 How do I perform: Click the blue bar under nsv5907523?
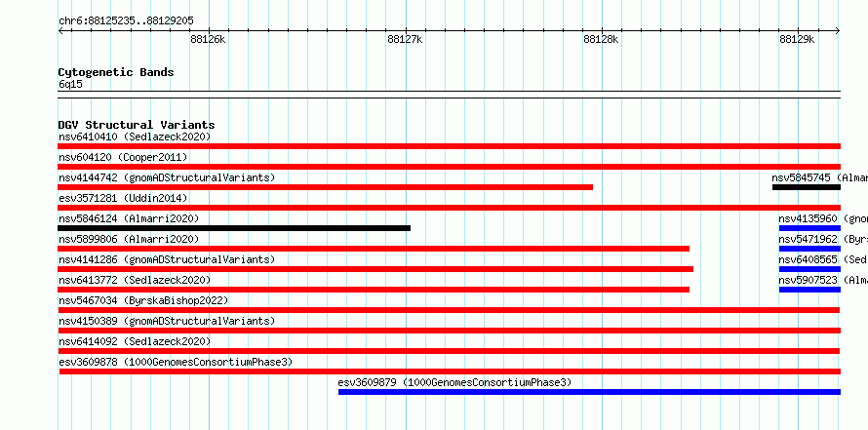pos(809,290)
